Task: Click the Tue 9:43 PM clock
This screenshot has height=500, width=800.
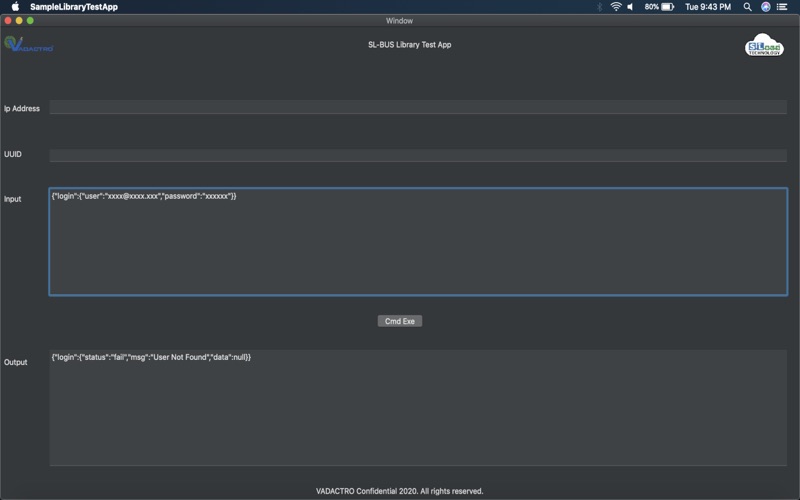Action: pos(708,7)
